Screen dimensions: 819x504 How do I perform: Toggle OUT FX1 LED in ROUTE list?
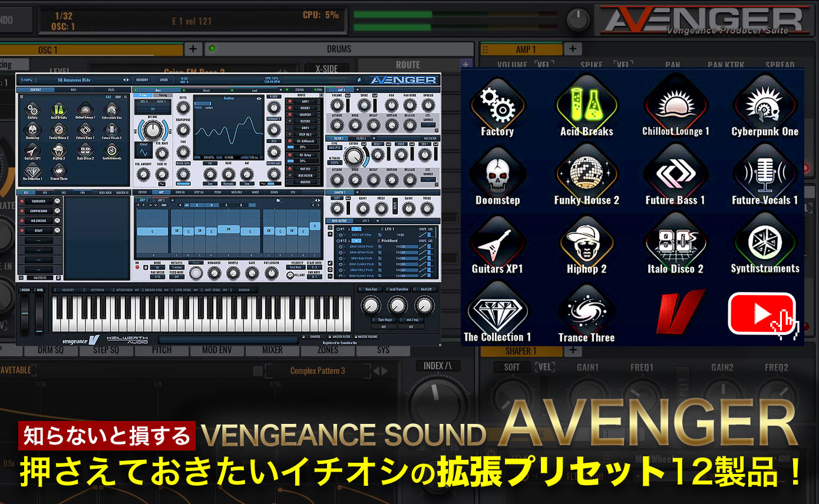(290, 169)
